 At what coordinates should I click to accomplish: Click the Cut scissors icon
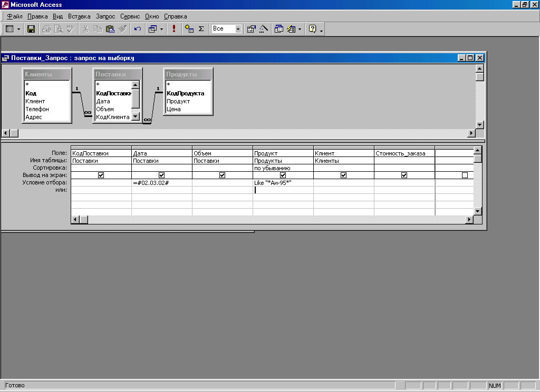click(x=86, y=29)
